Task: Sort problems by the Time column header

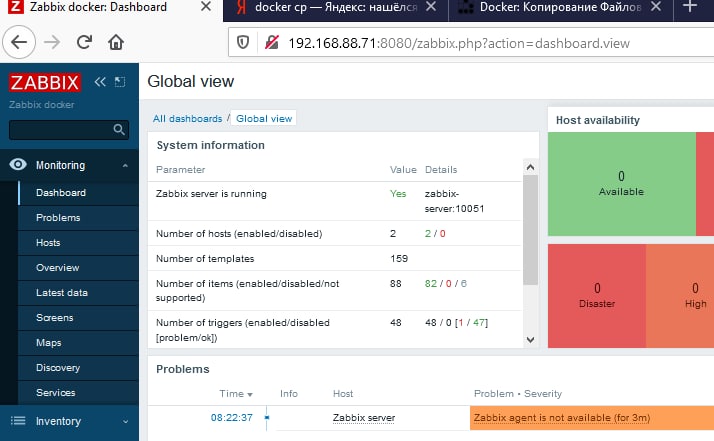Action: (x=235, y=394)
